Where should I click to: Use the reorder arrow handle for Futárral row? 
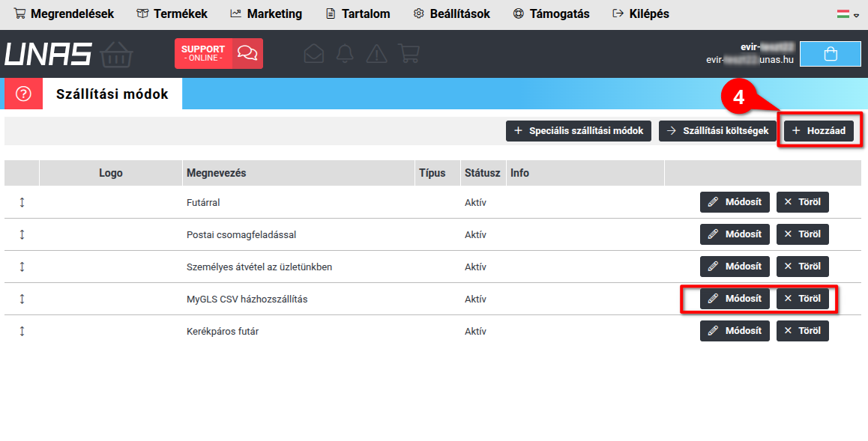22,202
